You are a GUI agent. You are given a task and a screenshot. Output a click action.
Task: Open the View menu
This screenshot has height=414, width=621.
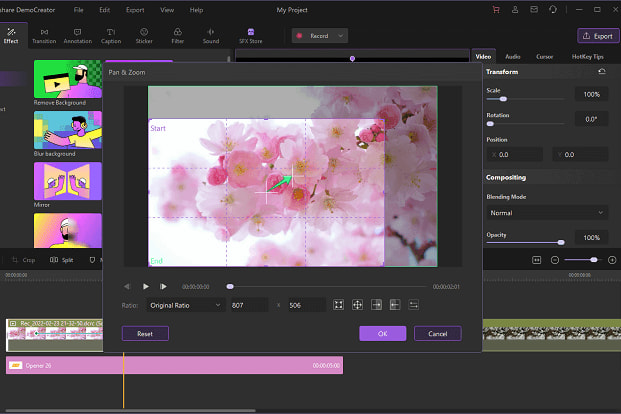click(x=166, y=9)
